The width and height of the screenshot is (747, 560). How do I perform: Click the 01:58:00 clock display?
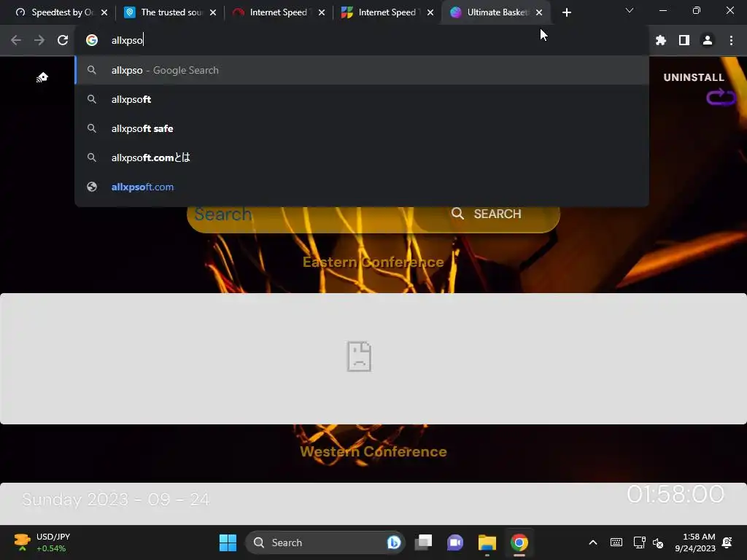click(x=676, y=494)
